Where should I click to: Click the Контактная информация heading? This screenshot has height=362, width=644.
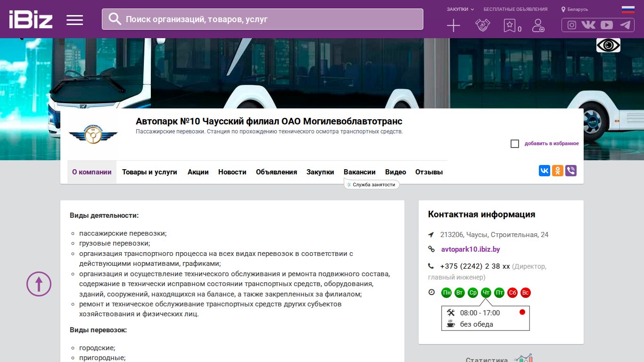point(481,214)
